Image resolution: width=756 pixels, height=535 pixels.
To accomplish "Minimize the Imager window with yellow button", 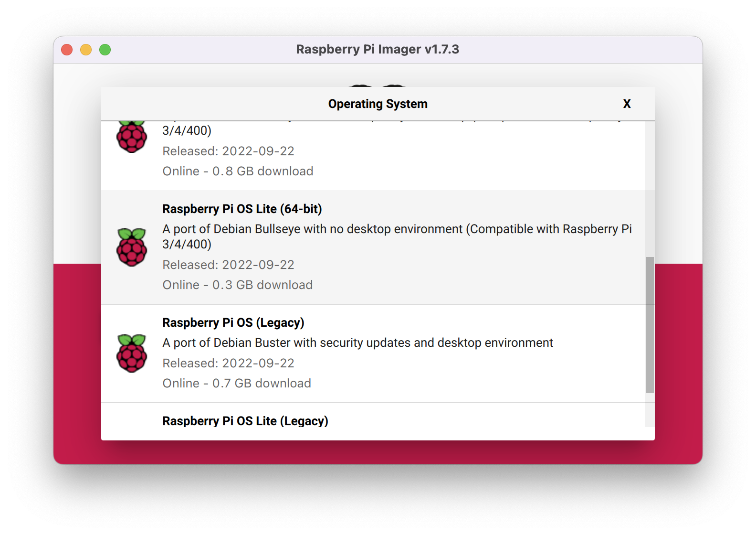I will pyautogui.click(x=86, y=50).
